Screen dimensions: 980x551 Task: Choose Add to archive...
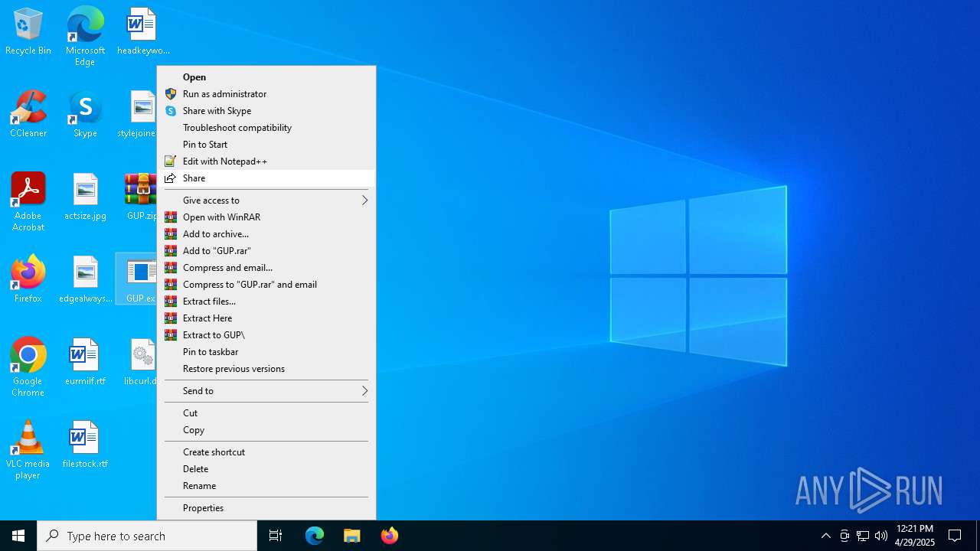[266, 234]
